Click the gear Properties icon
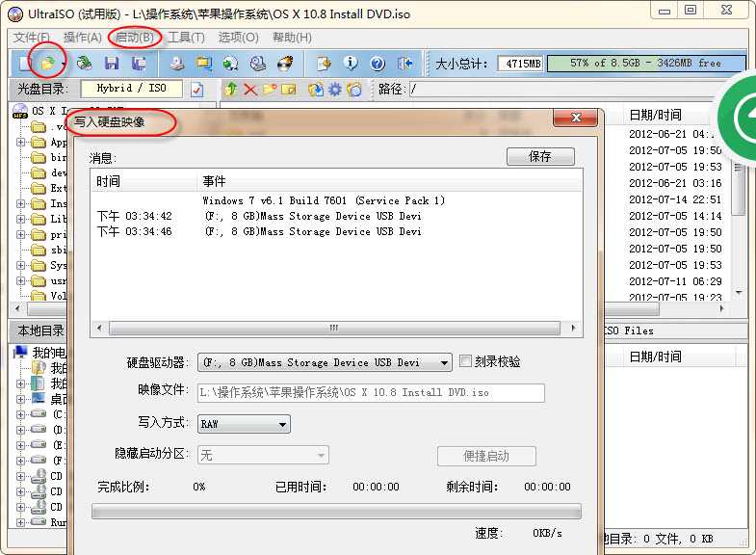The width and height of the screenshot is (756, 555). [x=334, y=90]
